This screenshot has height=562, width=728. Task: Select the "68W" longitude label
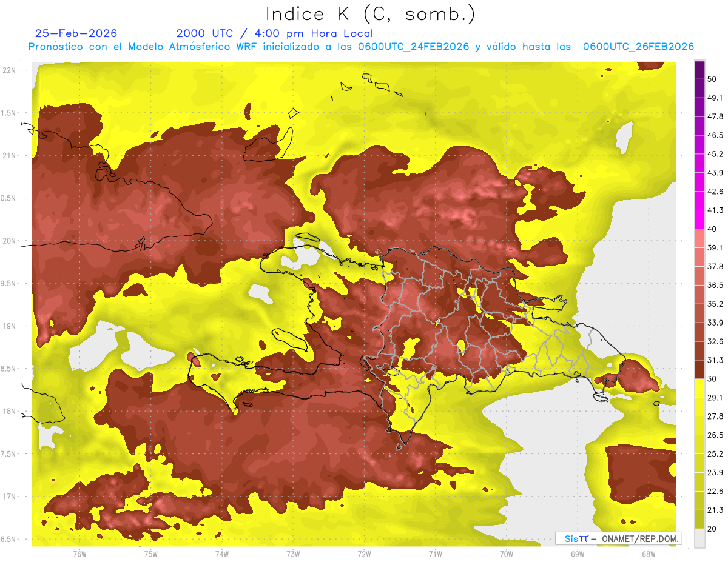tap(649, 554)
